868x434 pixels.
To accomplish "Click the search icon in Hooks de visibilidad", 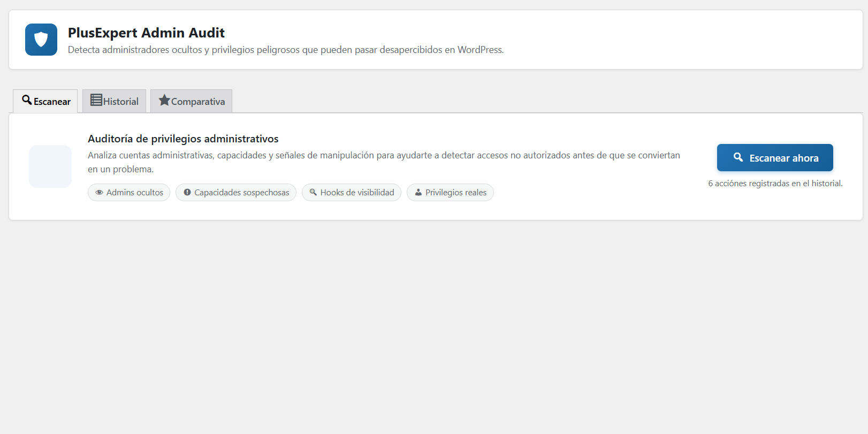I will [313, 193].
